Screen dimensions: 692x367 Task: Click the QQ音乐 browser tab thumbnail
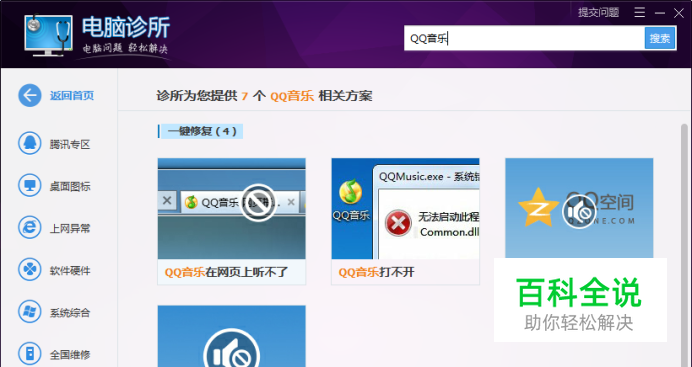[x=232, y=209]
